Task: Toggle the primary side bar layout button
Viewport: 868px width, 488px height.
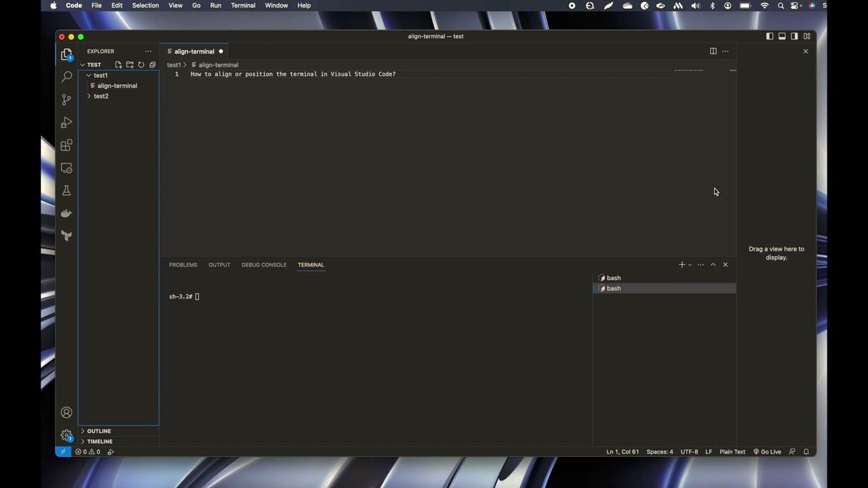Action: pos(770,37)
